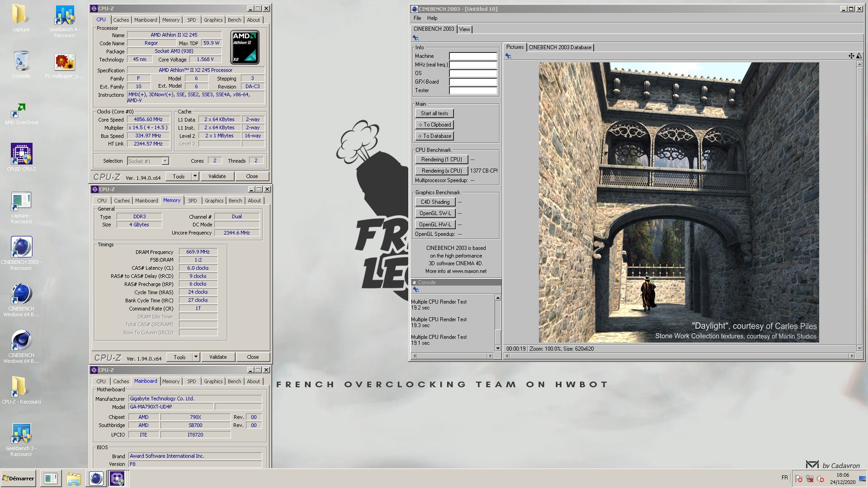Click the Console scrollbar up arrow

coord(498,298)
